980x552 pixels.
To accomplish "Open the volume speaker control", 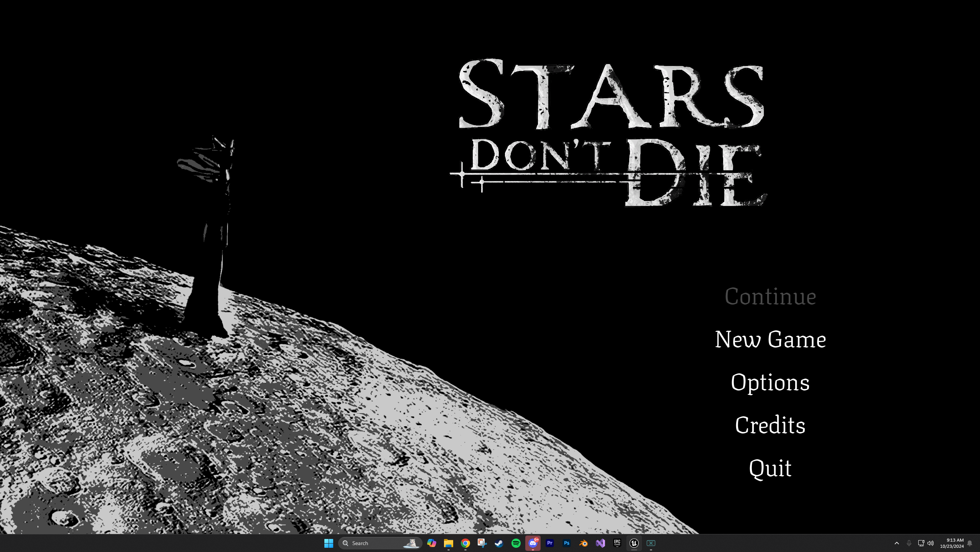I will [x=931, y=543].
